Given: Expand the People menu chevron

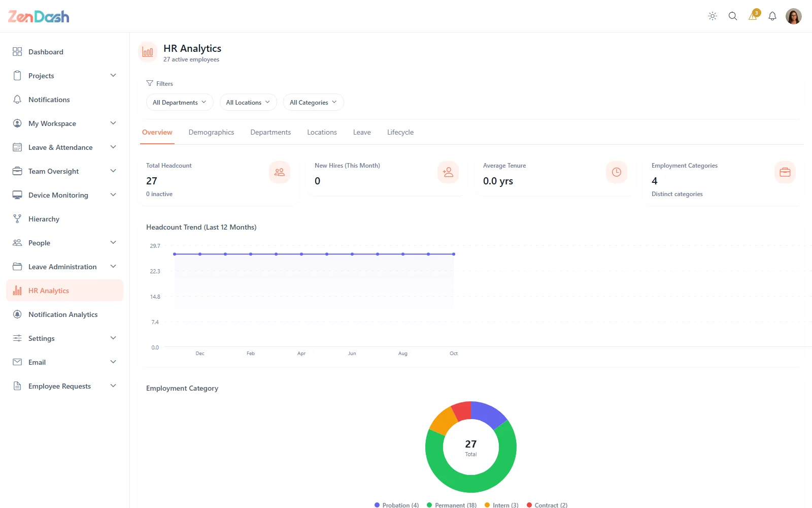Looking at the screenshot, I should tap(113, 243).
